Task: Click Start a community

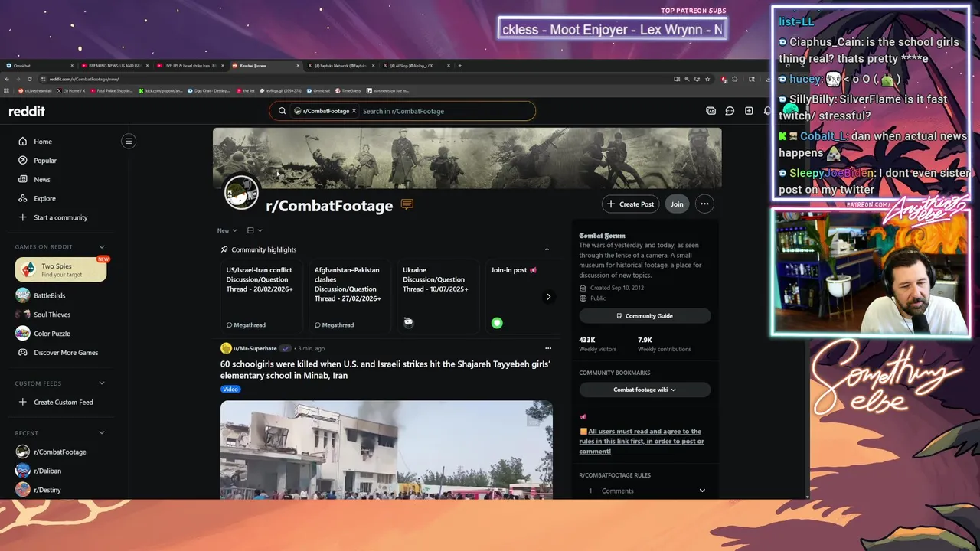Action: tap(60, 217)
